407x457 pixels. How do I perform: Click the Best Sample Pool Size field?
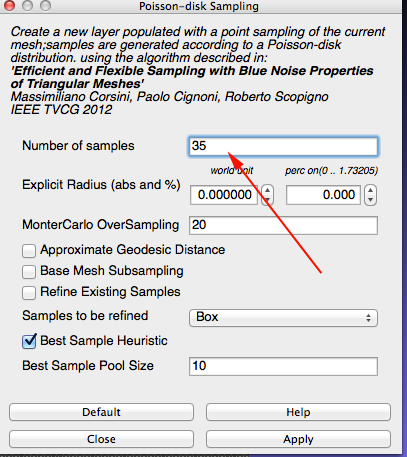click(x=283, y=366)
